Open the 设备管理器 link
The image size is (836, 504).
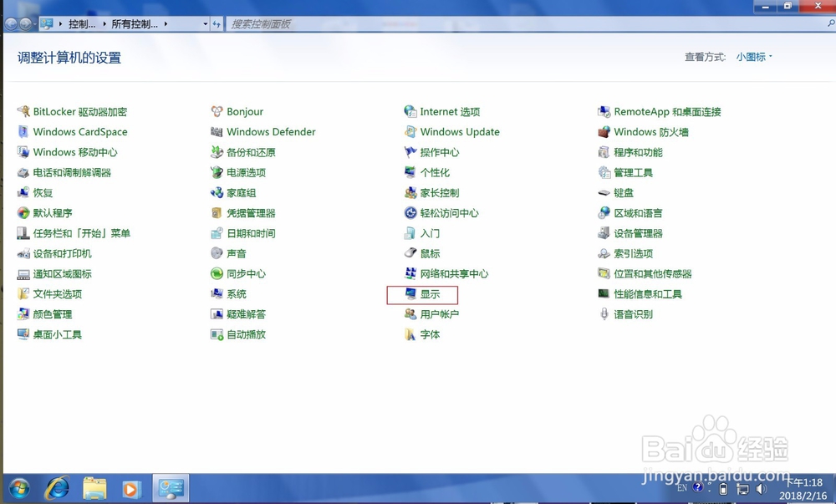pos(638,233)
